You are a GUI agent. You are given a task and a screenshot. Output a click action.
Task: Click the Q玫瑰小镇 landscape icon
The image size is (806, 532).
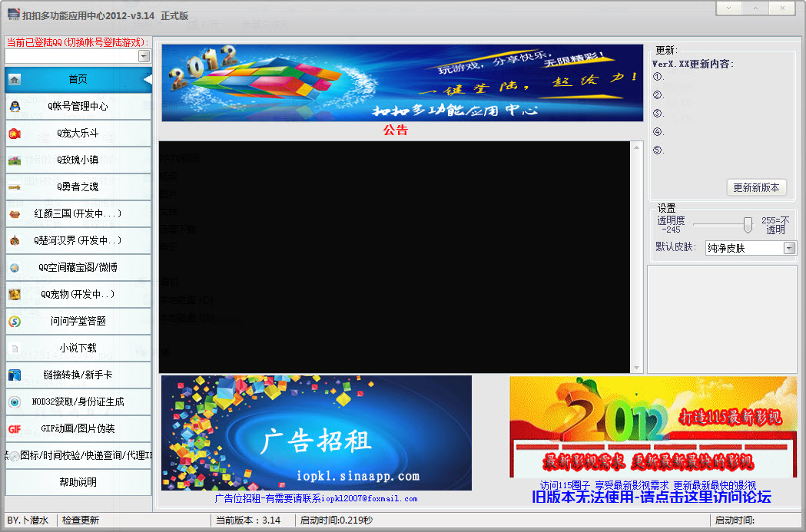point(15,160)
